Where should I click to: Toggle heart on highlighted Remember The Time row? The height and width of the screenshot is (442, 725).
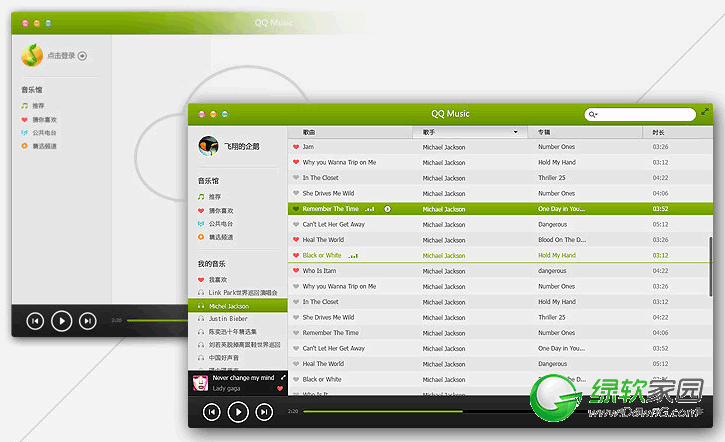pos(296,209)
